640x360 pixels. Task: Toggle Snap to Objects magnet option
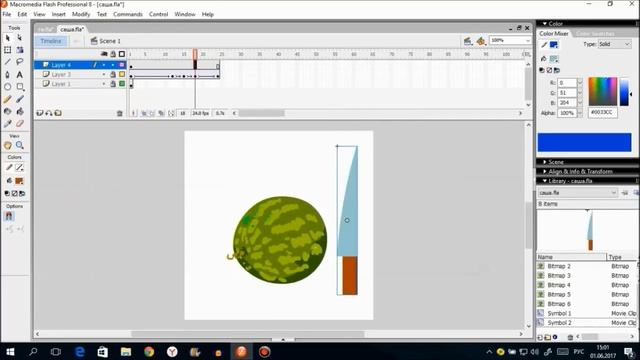pos(9,216)
